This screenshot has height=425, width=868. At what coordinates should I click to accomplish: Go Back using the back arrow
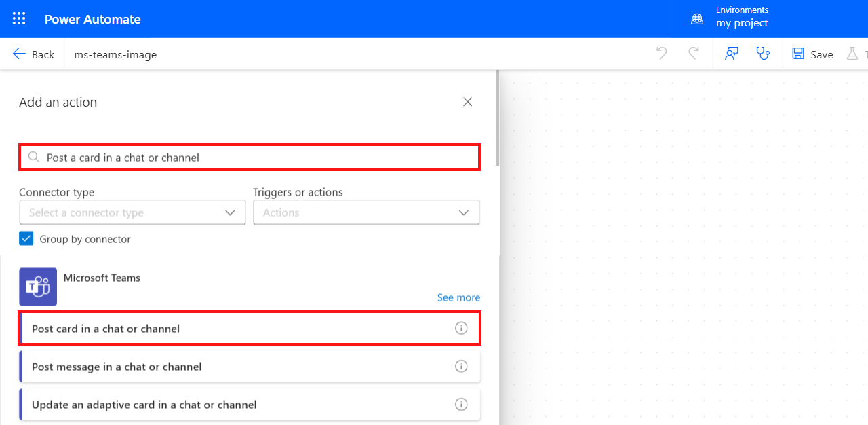coord(33,54)
